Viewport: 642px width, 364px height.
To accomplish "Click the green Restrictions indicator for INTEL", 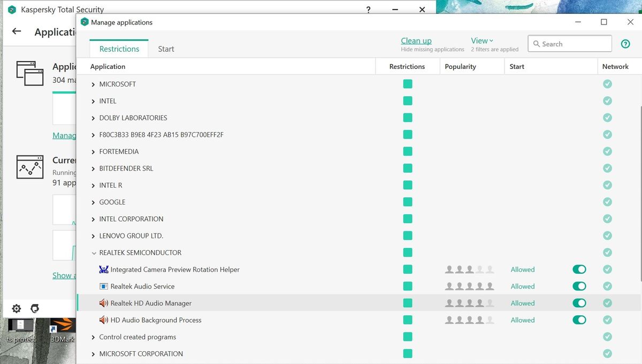I will 408,100.
